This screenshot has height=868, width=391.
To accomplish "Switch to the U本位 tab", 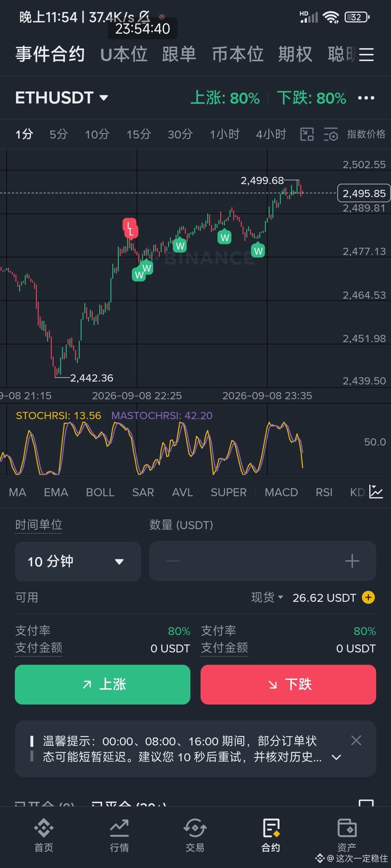I will [x=123, y=55].
